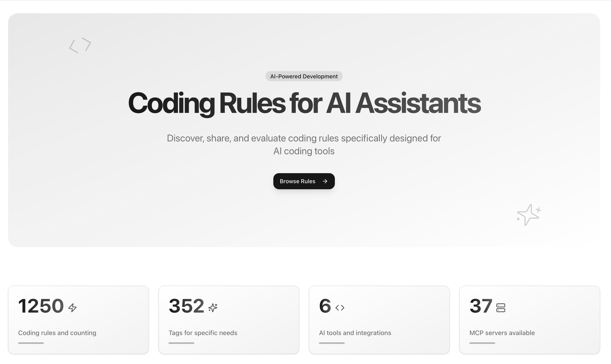Viewport: 611px width, 364px height.
Task: Click the Coding Rules for AI Assistants heading
Action: point(304,103)
